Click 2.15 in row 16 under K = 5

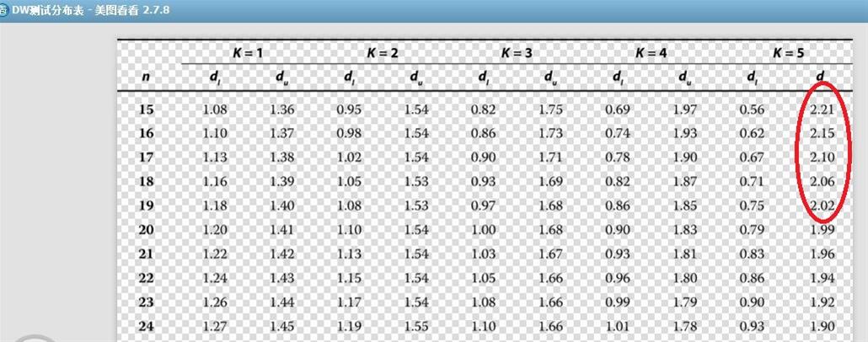point(822,133)
